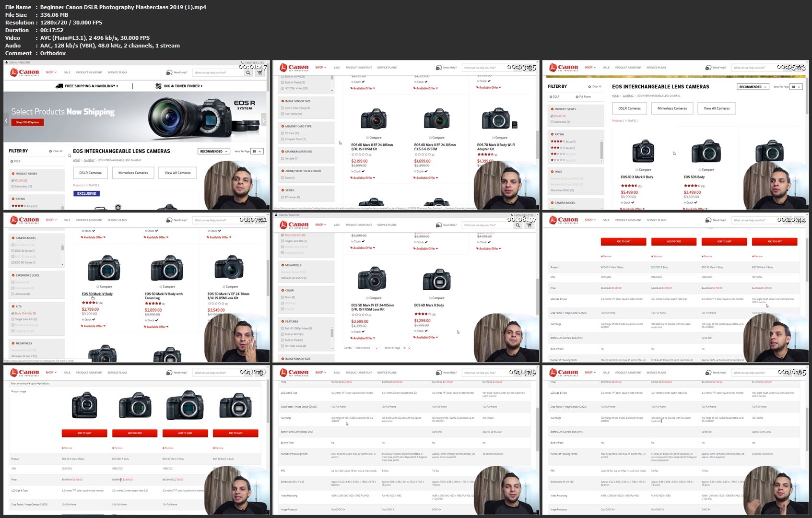Click the Canon logo in the 00:08:57 frame
The height and width of the screenshot is (518, 812).
[294, 225]
